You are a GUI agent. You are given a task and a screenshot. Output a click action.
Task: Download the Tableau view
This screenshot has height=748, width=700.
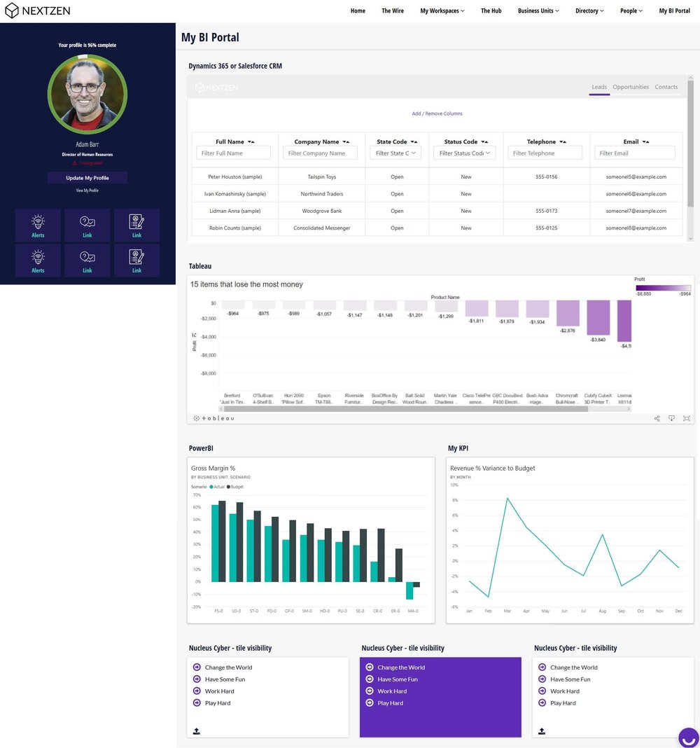pos(671,418)
